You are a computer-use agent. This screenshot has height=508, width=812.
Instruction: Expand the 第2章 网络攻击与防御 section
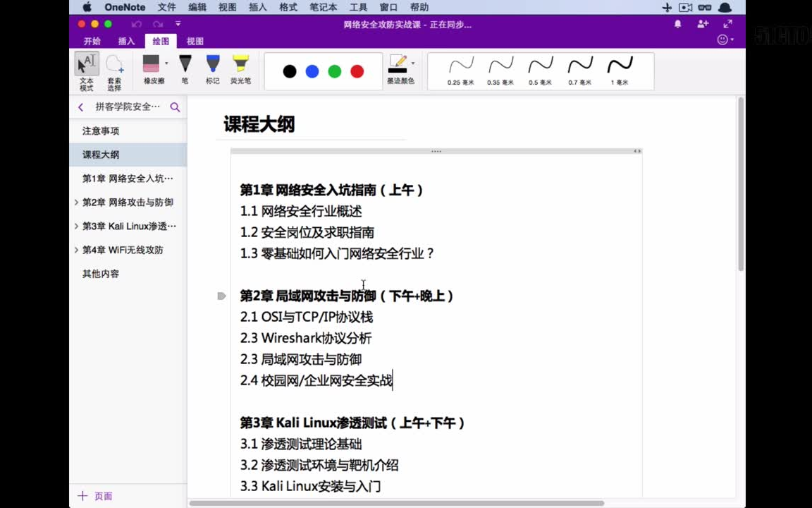76,202
